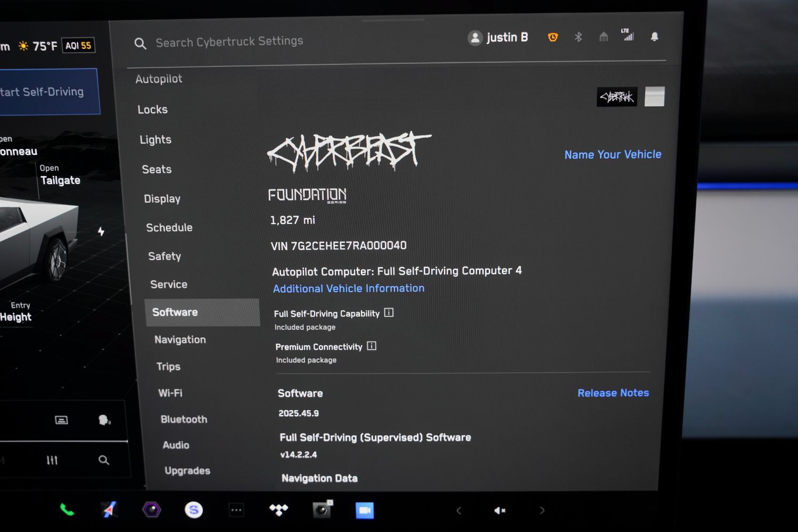Launch the Zoom video app
Screen dimensions: 798x532
(365, 510)
